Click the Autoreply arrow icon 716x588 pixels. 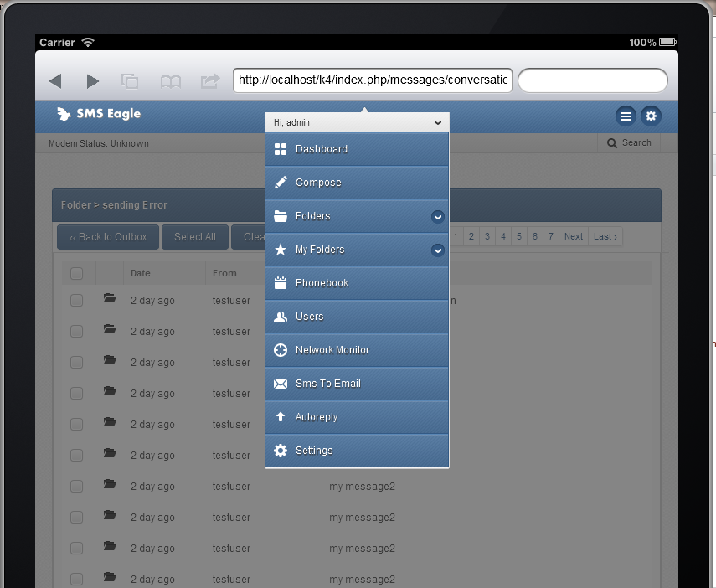pos(281,416)
